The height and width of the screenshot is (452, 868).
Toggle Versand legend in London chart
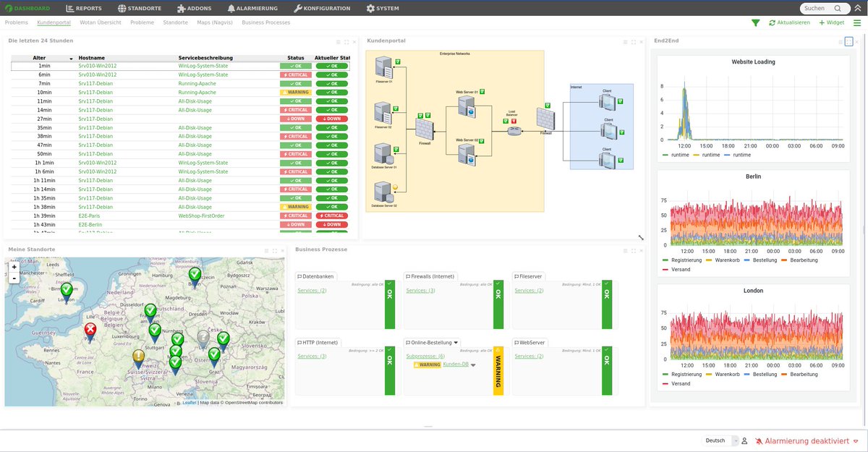point(676,384)
